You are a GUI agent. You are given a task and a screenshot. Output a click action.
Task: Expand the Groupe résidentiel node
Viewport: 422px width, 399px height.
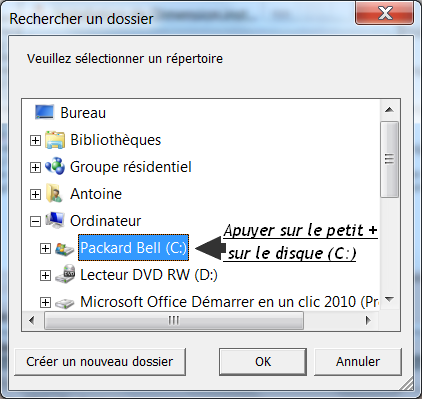[x=35, y=167]
